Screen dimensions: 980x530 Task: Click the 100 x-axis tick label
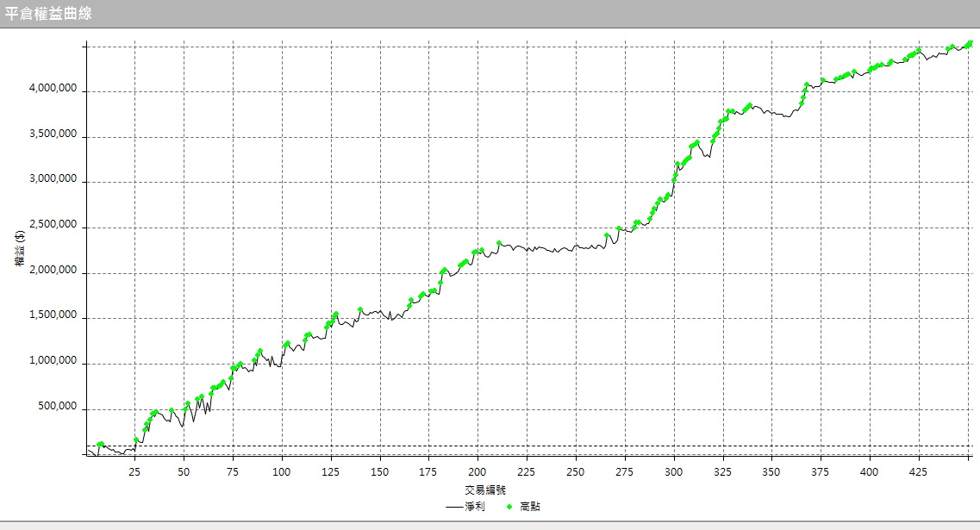point(281,472)
